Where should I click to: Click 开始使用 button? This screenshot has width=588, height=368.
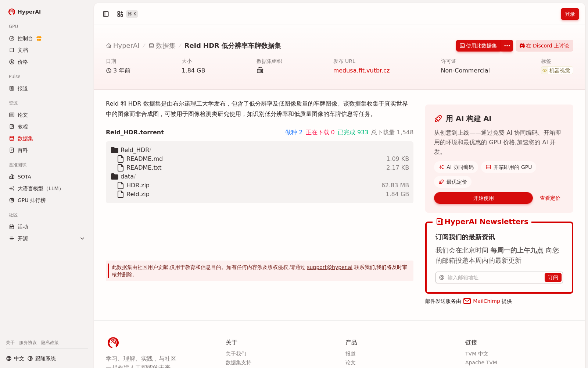point(483,198)
